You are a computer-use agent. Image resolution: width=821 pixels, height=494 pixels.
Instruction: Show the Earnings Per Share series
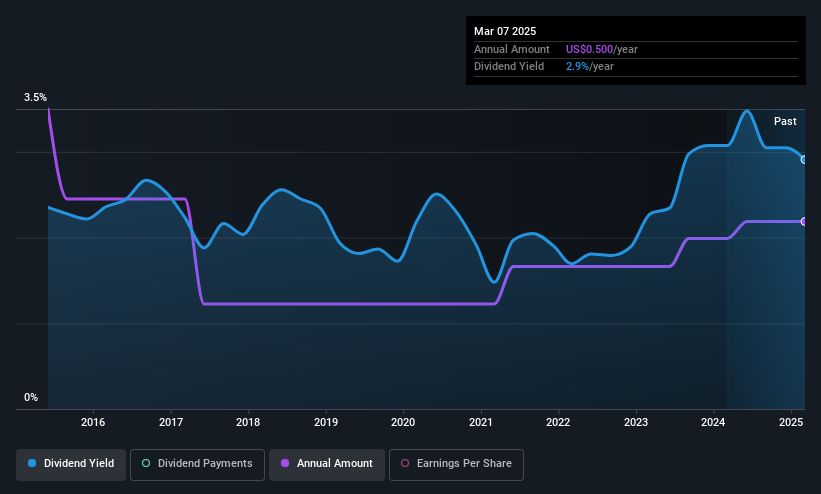[x=456, y=464]
